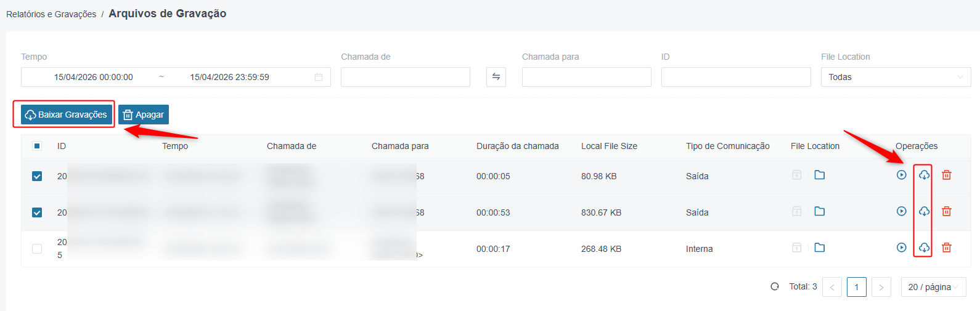Click archive icon in 80.98 KB row
Image resolution: width=980 pixels, height=311 pixels.
[x=797, y=175]
